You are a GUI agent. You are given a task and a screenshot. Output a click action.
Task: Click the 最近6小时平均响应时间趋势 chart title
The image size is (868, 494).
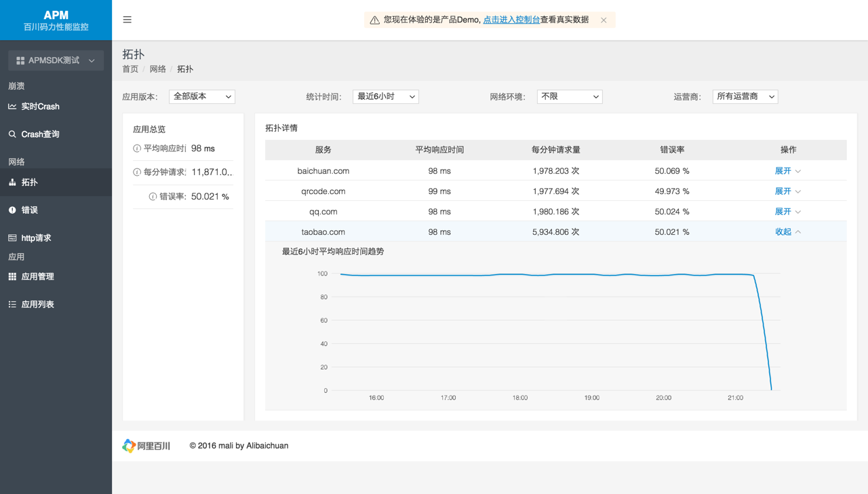(x=333, y=252)
